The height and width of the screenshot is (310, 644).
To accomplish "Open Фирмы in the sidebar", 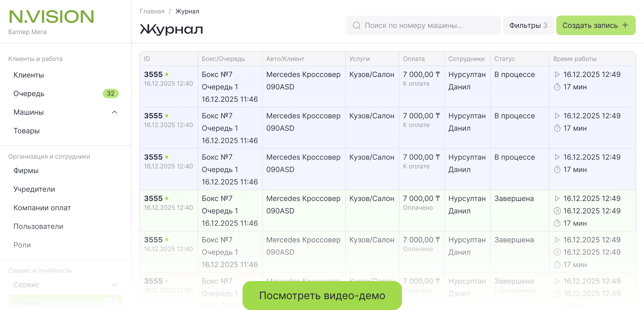I will coord(26,171).
